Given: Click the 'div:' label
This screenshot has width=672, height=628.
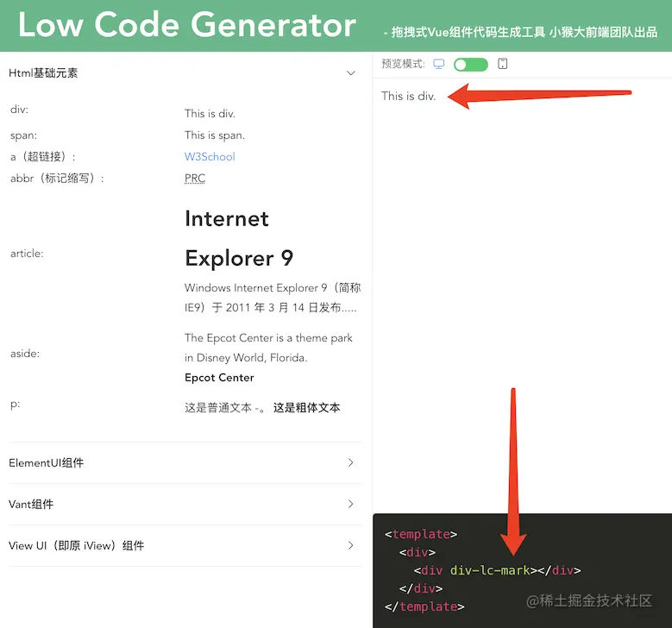Looking at the screenshot, I should tap(19, 110).
